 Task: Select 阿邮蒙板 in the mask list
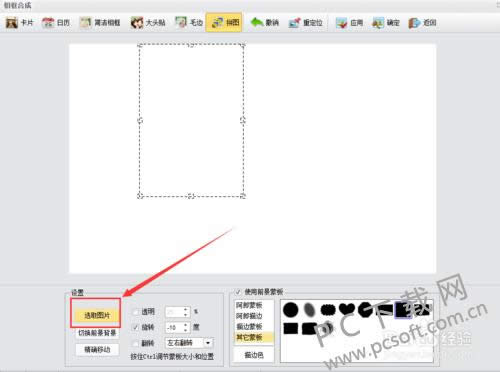tap(249, 305)
